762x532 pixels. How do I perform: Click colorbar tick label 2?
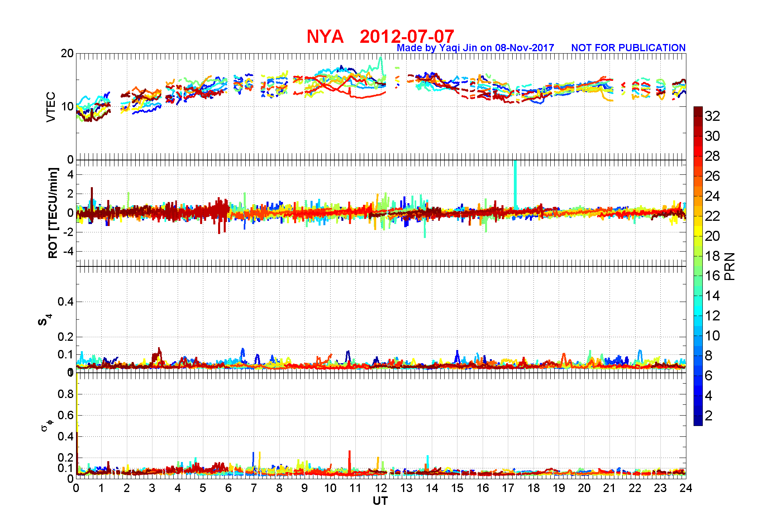[709, 416]
